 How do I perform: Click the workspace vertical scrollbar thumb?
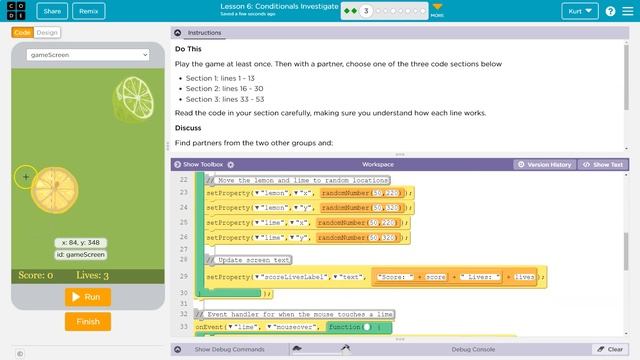click(x=626, y=251)
